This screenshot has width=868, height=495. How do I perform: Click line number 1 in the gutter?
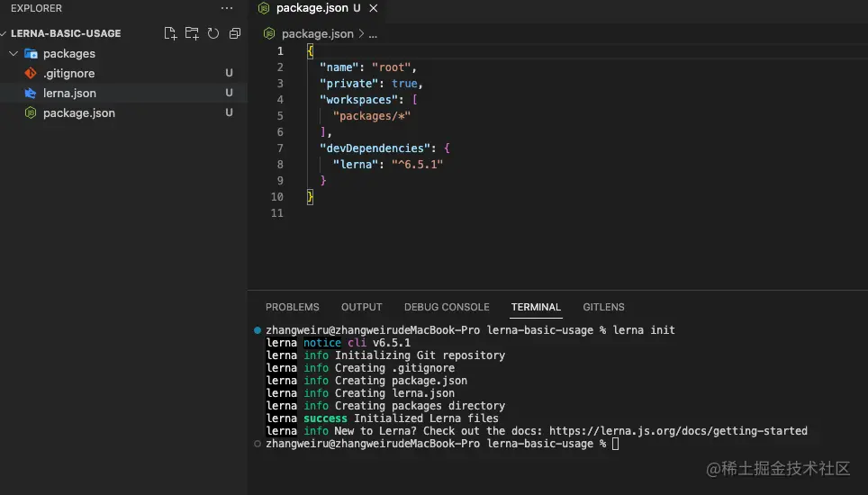point(280,51)
